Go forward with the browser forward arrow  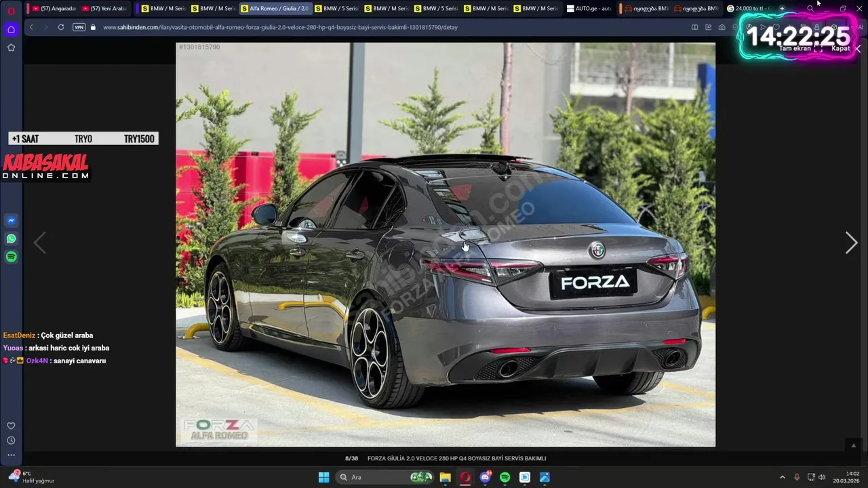tap(45, 27)
